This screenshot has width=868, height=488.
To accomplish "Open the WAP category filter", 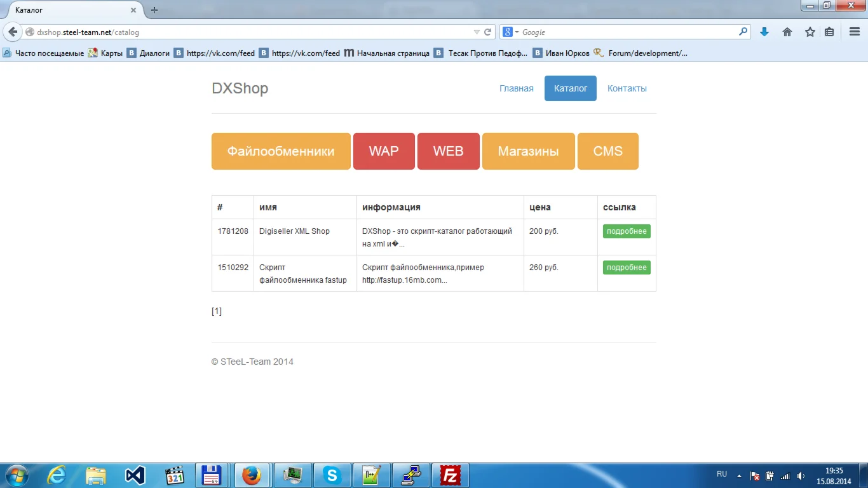I will [x=384, y=151].
